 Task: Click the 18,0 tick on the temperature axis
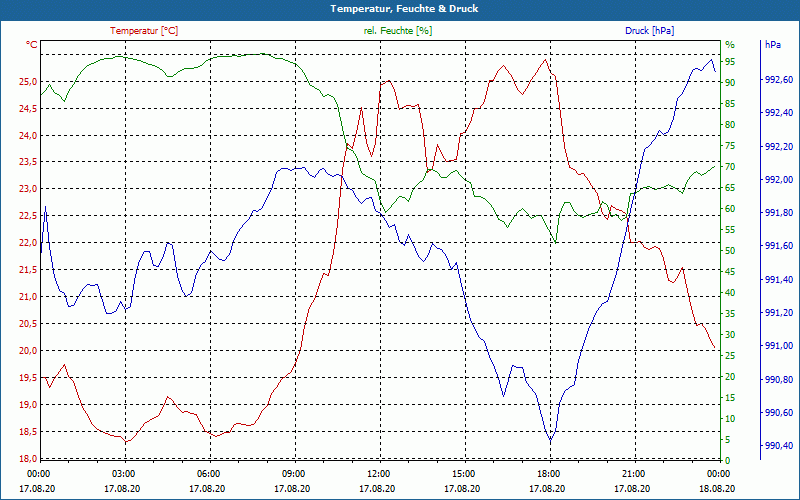(x=29, y=458)
